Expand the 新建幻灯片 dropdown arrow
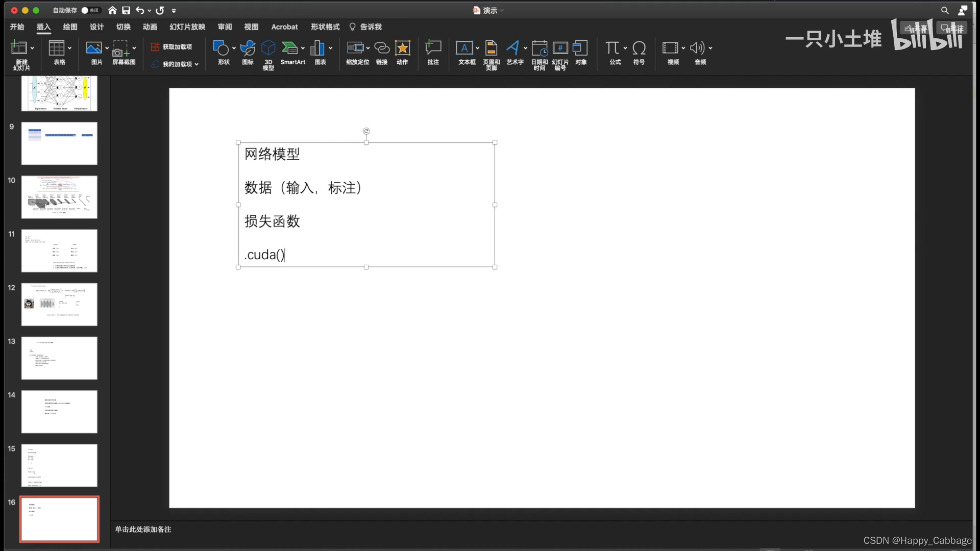Image resolution: width=980 pixels, height=551 pixels. 32,48
